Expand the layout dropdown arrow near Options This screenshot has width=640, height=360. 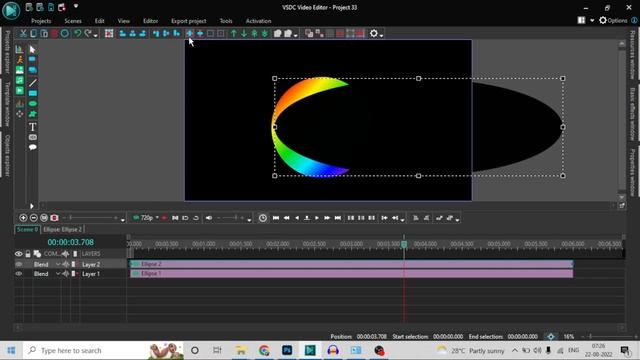[592, 20]
